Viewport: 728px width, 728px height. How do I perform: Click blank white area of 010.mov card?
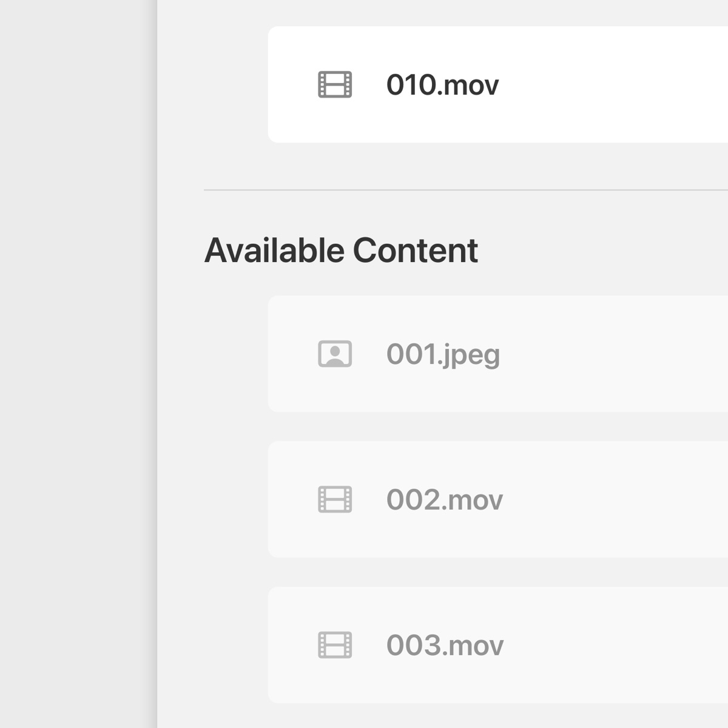point(613,84)
